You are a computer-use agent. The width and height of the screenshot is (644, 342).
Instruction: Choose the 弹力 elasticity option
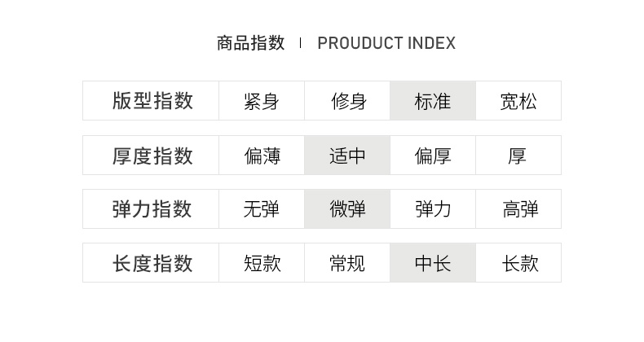click(x=433, y=209)
